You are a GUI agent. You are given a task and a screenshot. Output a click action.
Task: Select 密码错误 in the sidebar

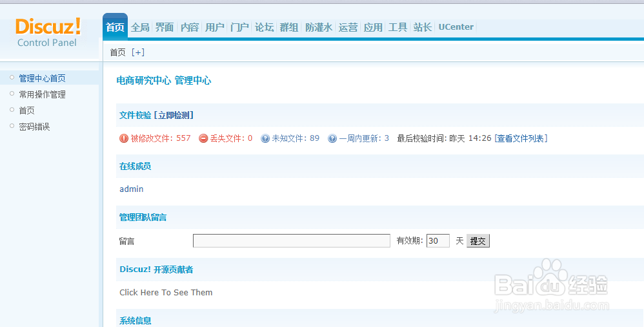pyautogui.click(x=34, y=127)
